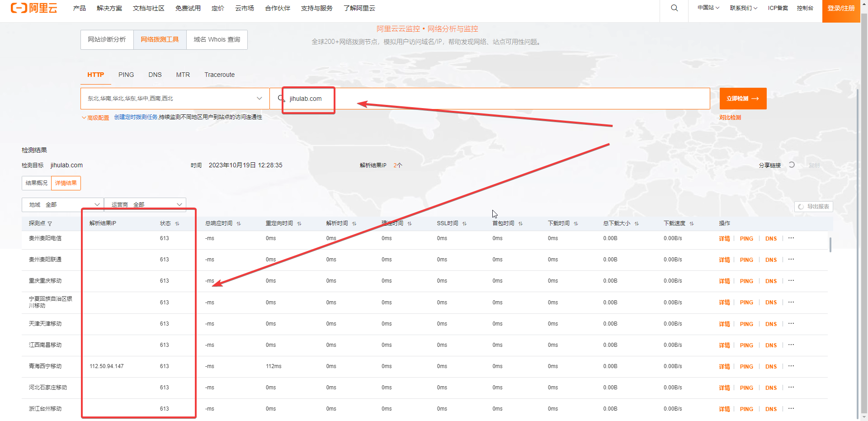Open the 云市场 menu item
The width and height of the screenshot is (868, 421).
(x=245, y=8)
